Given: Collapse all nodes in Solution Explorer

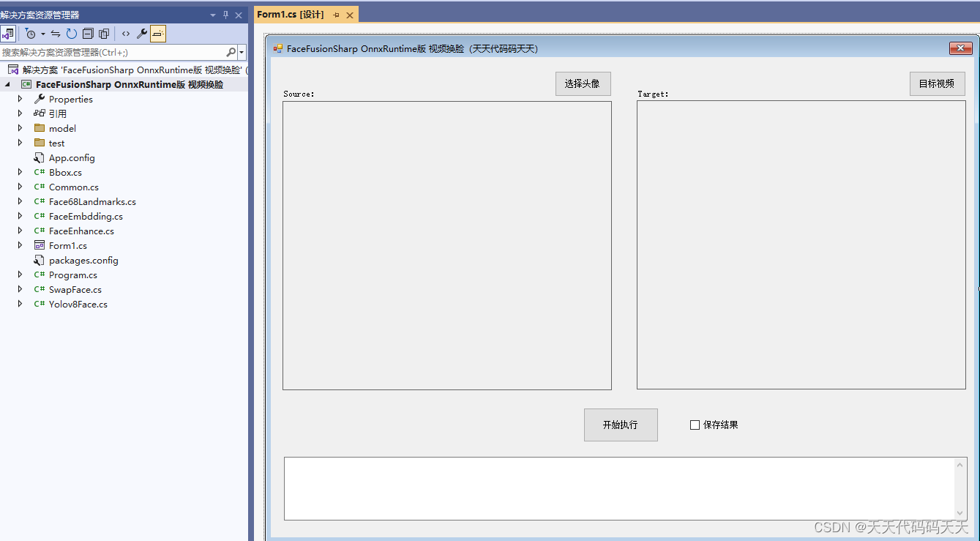Looking at the screenshot, I should point(88,34).
